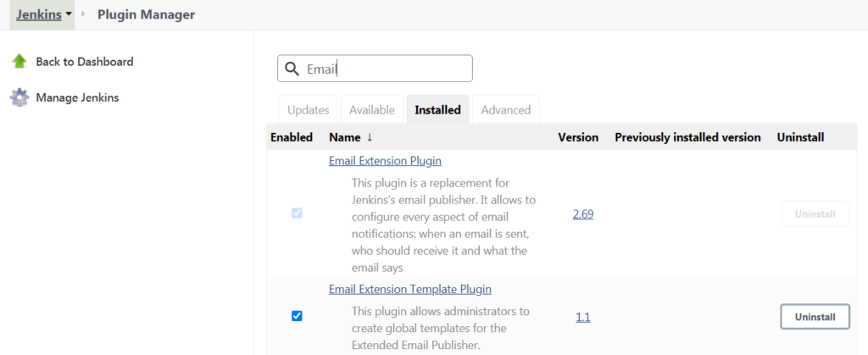This screenshot has width=868, height=355.
Task: Open version 2.69 link
Action: [583, 214]
